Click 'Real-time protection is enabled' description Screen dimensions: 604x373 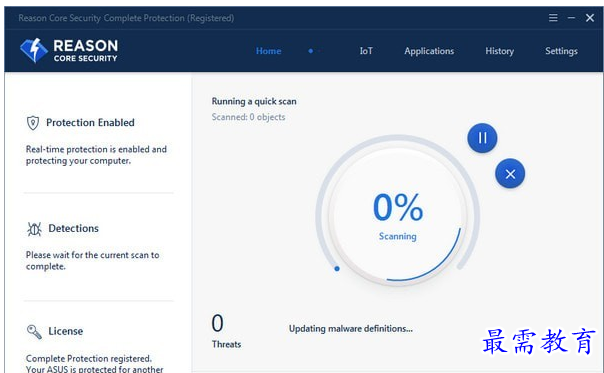(x=96, y=155)
